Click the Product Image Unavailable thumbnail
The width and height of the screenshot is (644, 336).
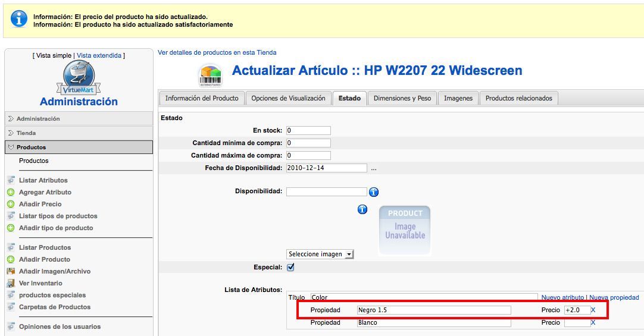[405, 230]
